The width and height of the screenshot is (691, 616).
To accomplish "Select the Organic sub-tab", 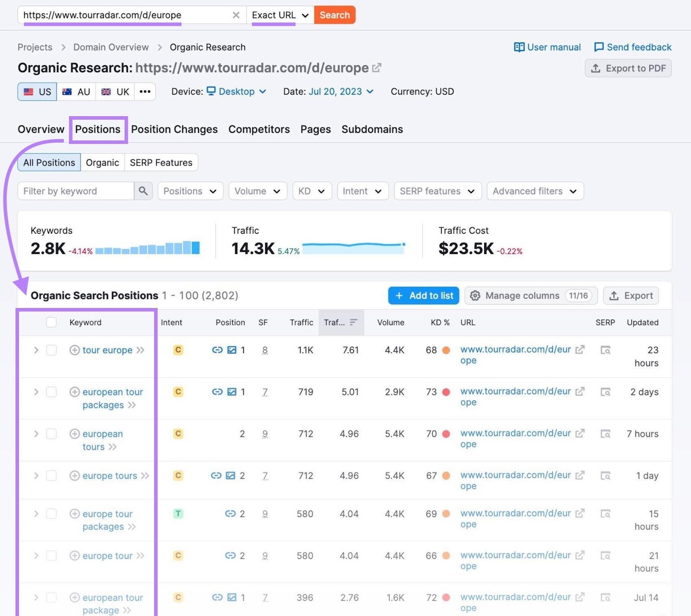I will (x=102, y=162).
